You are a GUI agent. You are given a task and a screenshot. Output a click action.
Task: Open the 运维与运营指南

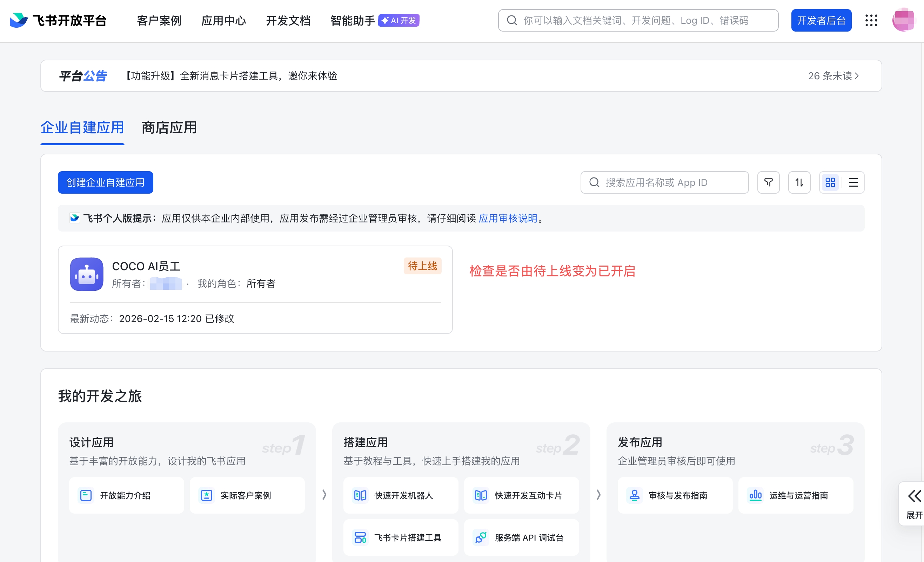pos(796,495)
